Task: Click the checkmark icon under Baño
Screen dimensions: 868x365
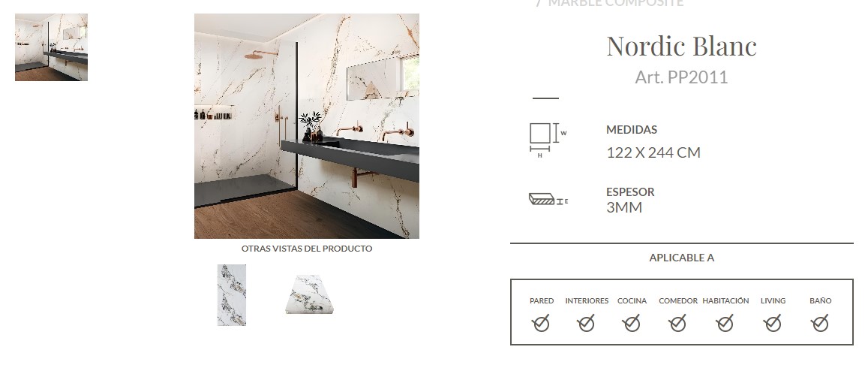Action: pos(820,323)
